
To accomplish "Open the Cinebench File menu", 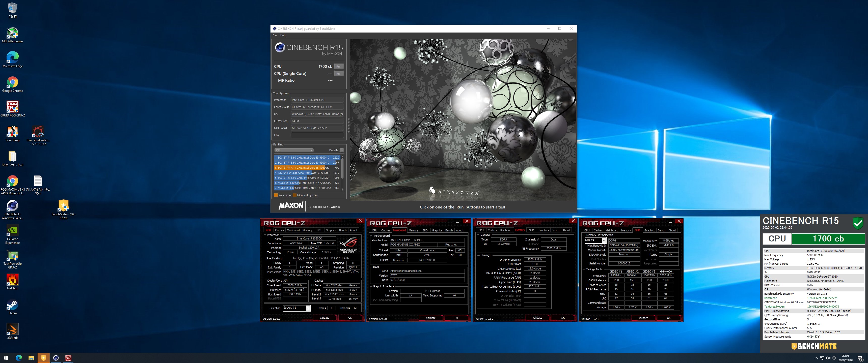I will pyautogui.click(x=275, y=35).
